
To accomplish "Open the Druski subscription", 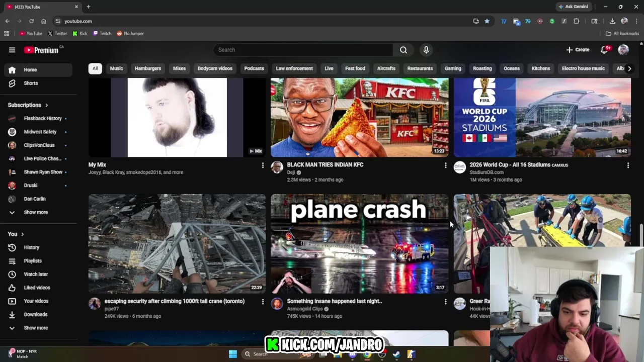I will 38,186.
